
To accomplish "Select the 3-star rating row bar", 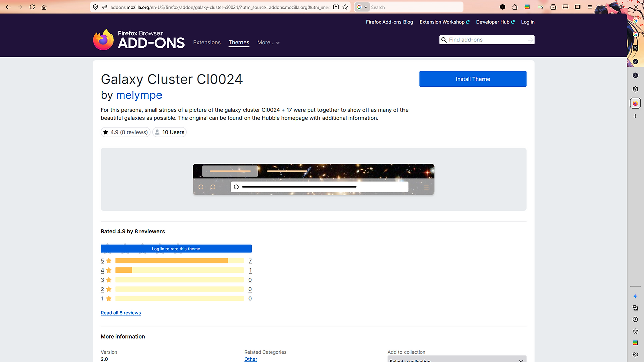I will pyautogui.click(x=179, y=280).
